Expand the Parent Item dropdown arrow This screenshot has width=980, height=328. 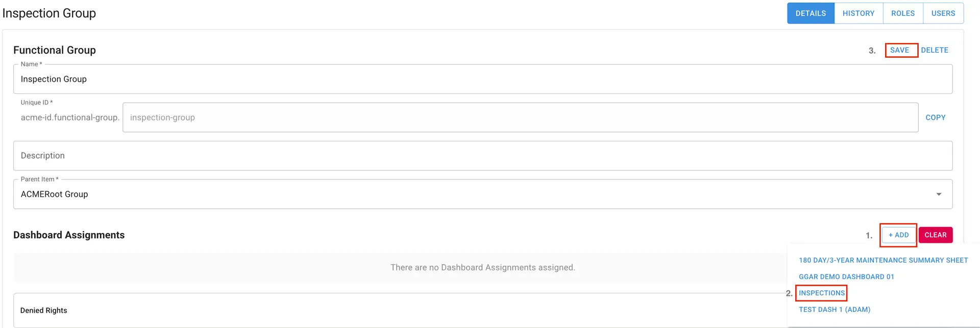point(938,194)
